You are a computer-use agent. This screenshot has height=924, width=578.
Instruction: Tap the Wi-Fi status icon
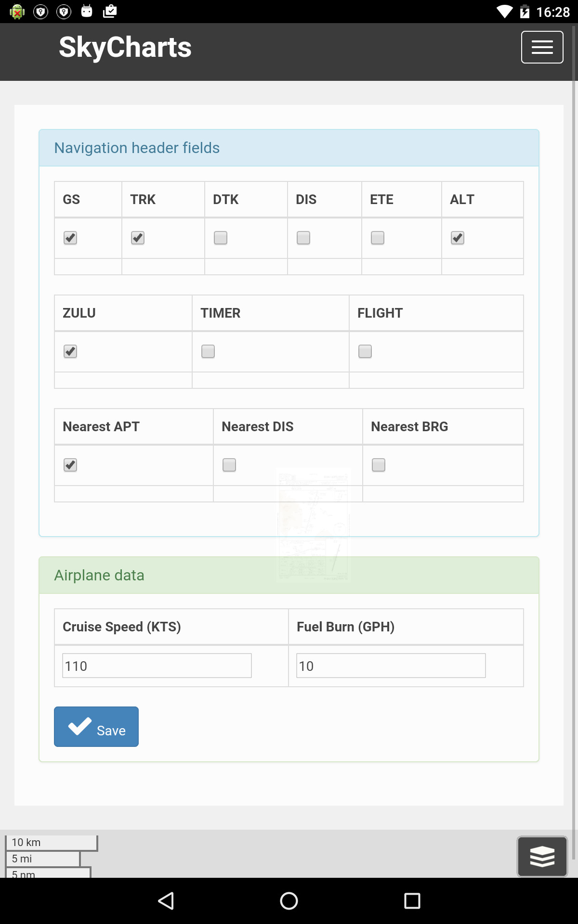pyautogui.click(x=505, y=12)
